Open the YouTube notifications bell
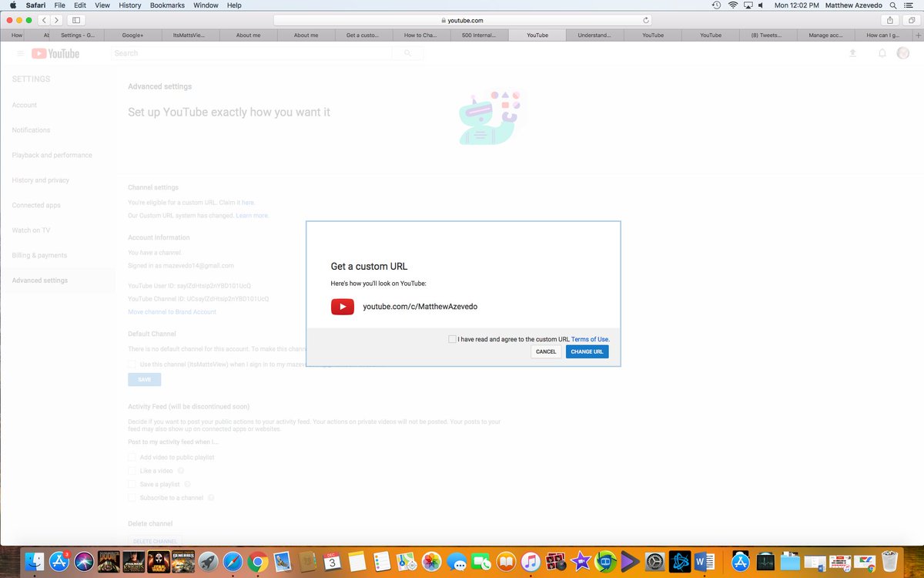The image size is (924, 578). click(882, 53)
